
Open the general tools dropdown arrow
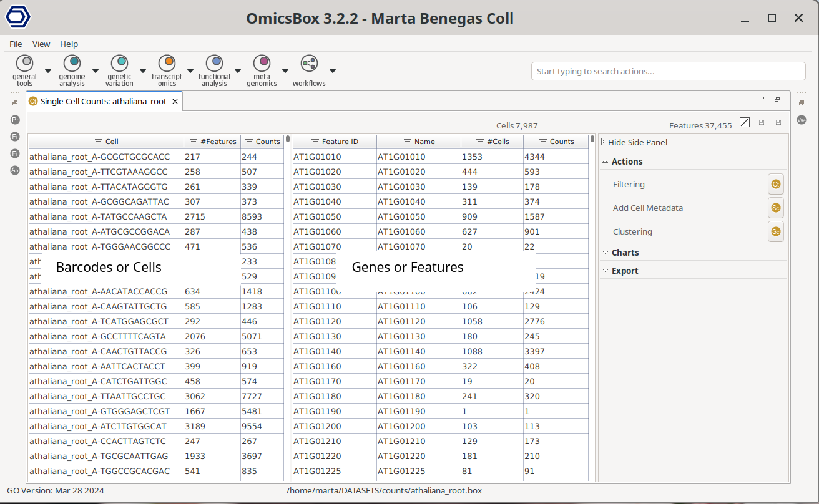48,70
